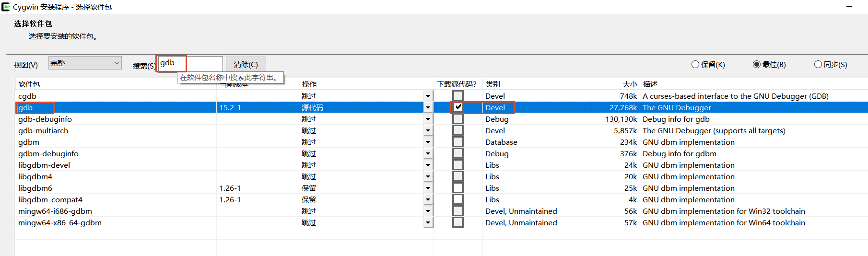Click The GNU Debugger description text

pyautogui.click(x=677, y=107)
